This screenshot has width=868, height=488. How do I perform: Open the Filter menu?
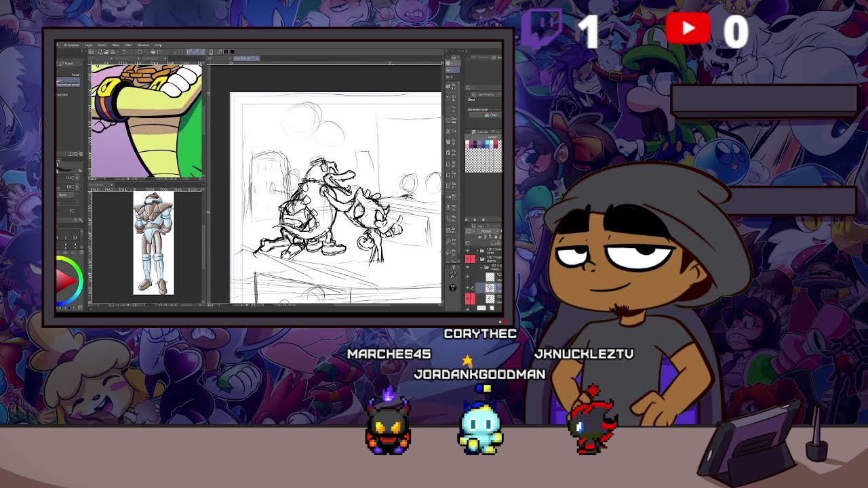[128, 45]
